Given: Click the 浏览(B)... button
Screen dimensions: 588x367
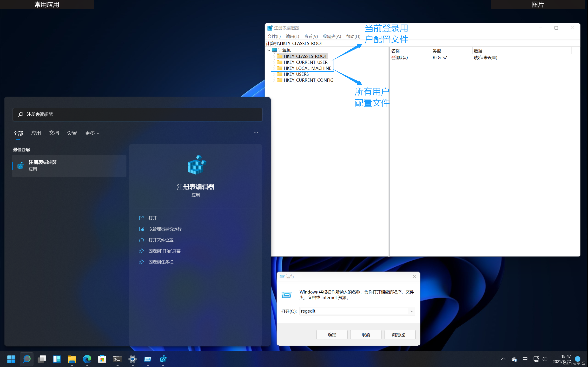Looking at the screenshot, I should click(400, 335).
